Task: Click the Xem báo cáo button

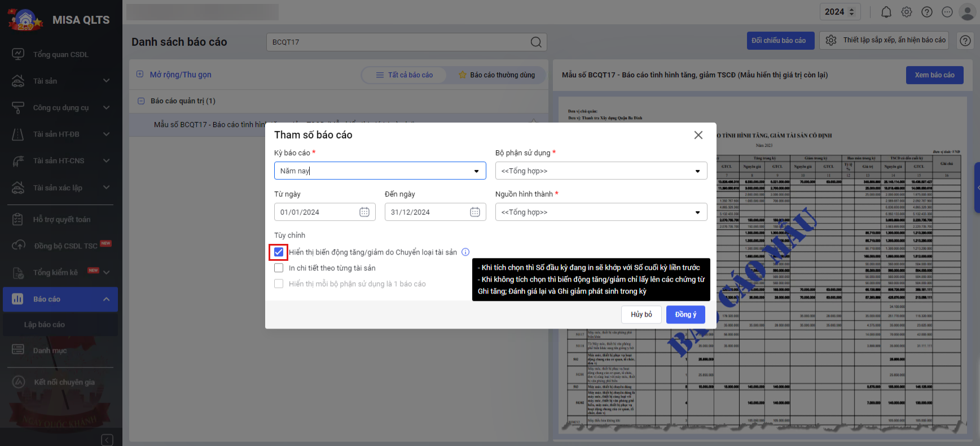Action: point(935,75)
